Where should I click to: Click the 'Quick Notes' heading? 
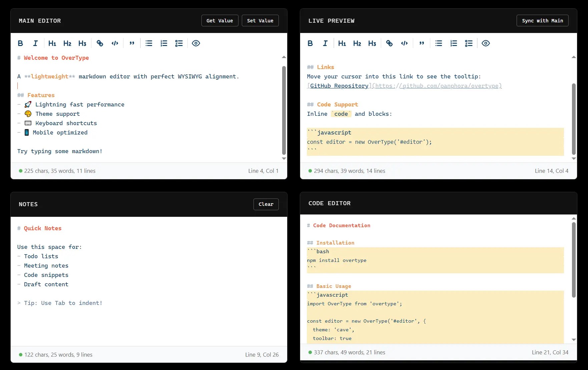point(43,228)
